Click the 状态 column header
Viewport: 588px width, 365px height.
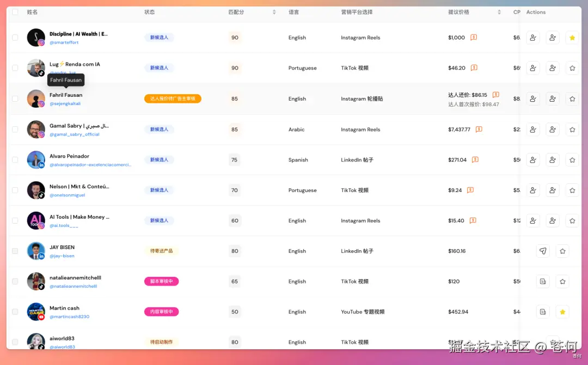click(x=149, y=12)
